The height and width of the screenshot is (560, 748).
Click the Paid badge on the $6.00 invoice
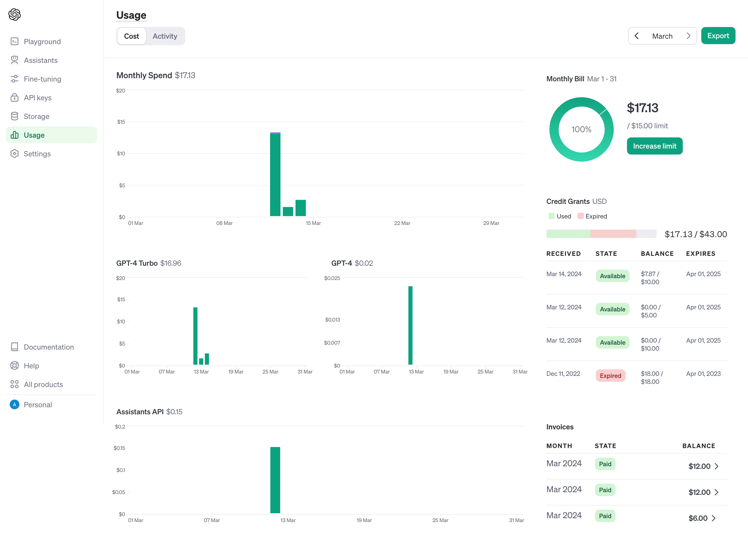(605, 516)
